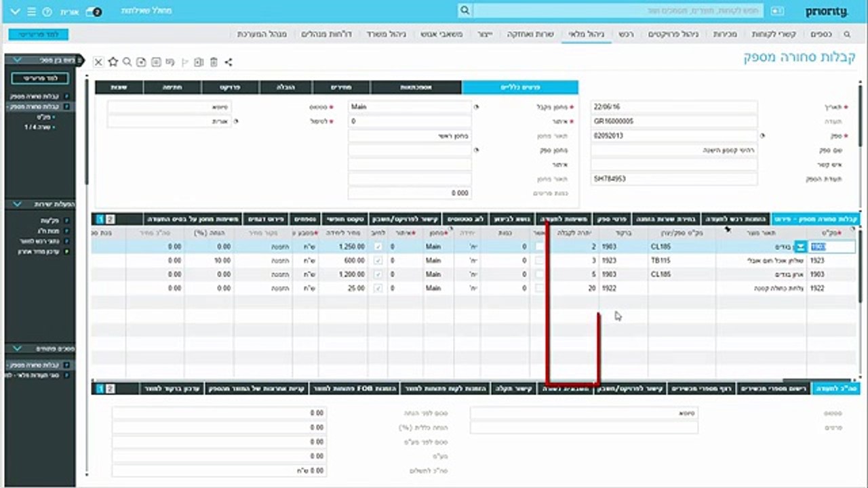
Task: Toggle billing checkbox in the 1,250.00 row
Action: click(378, 247)
